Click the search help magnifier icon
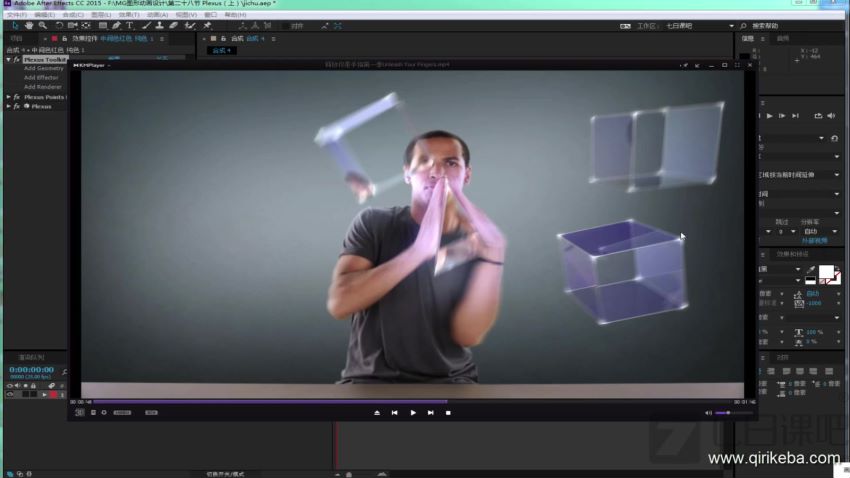Viewport: 850px width, 478px height. [743, 26]
